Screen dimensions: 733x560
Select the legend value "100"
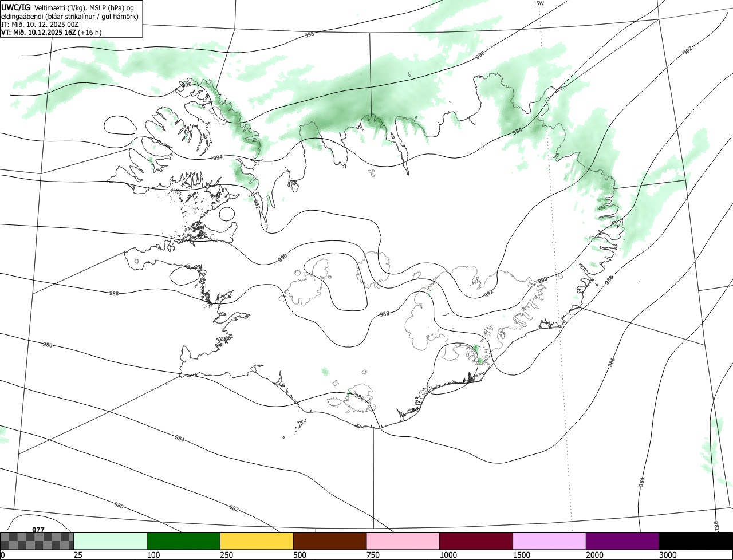(x=154, y=555)
